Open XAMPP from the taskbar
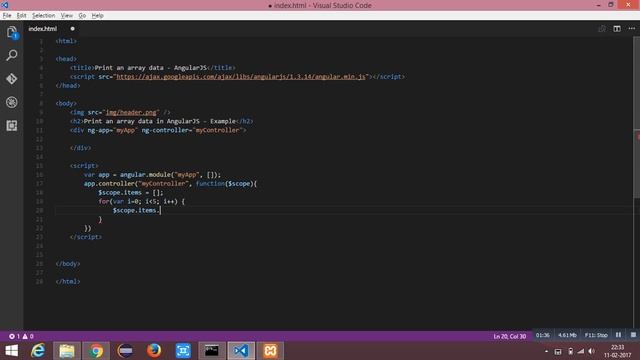640x360 pixels. 270,351
